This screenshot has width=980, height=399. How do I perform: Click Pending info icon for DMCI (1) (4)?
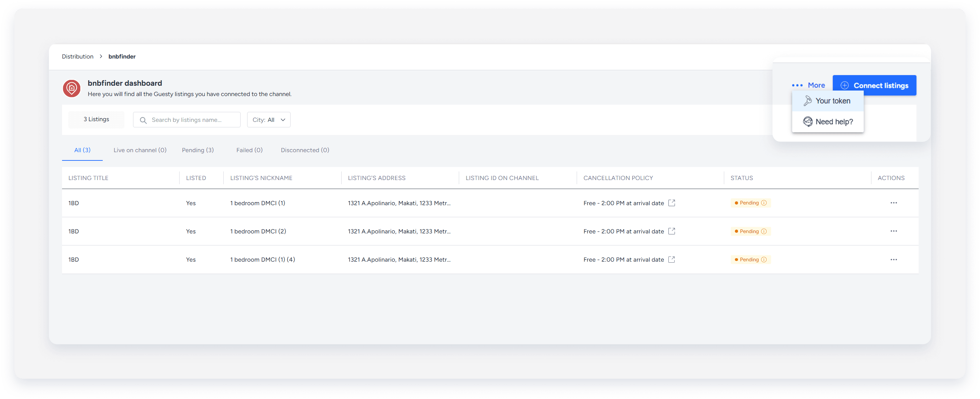point(764,260)
